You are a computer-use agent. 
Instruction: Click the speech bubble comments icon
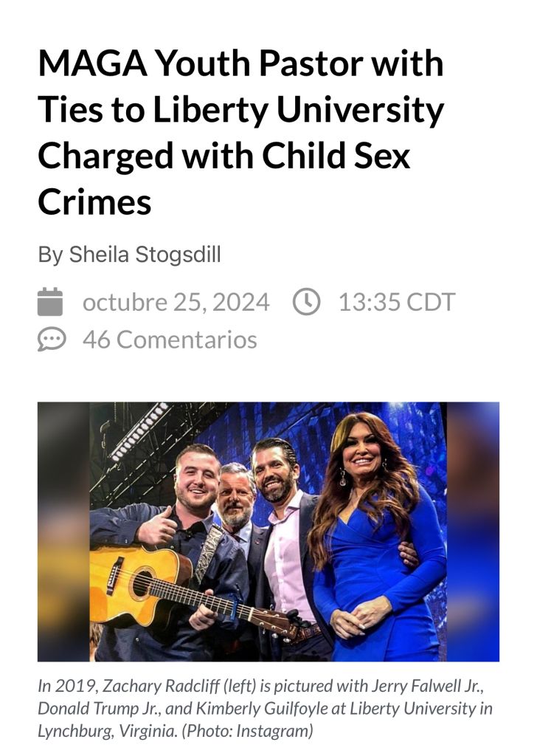(x=52, y=340)
